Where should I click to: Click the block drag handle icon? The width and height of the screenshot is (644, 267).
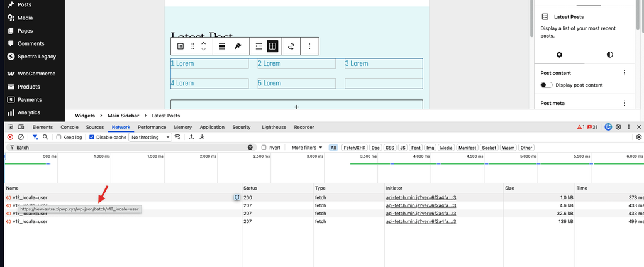pyautogui.click(x=192, y=46)
